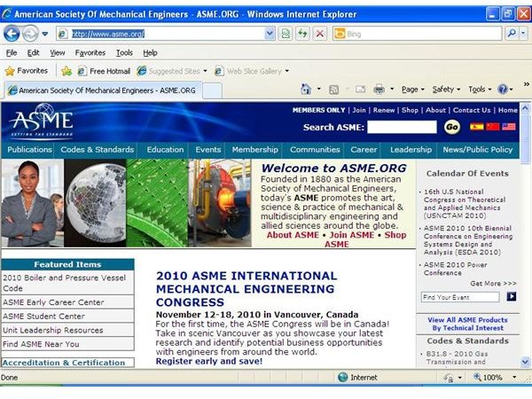Click the Bing search box
Screen dimensions: 532x399
[418, 34]
